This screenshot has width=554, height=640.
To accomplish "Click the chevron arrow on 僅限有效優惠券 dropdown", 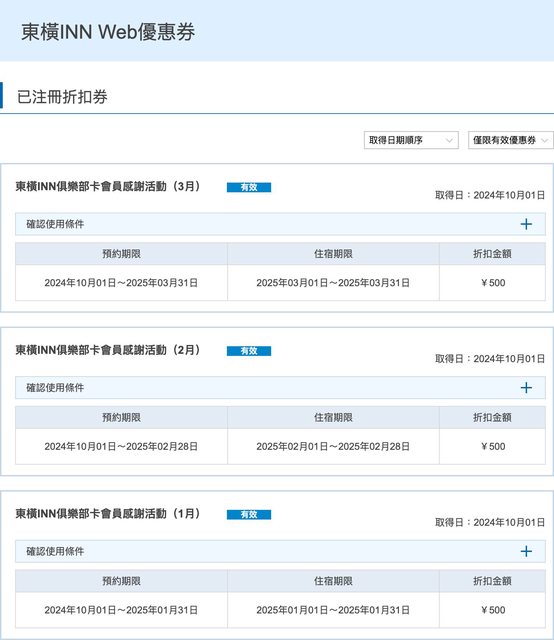I will pos(544,140).
